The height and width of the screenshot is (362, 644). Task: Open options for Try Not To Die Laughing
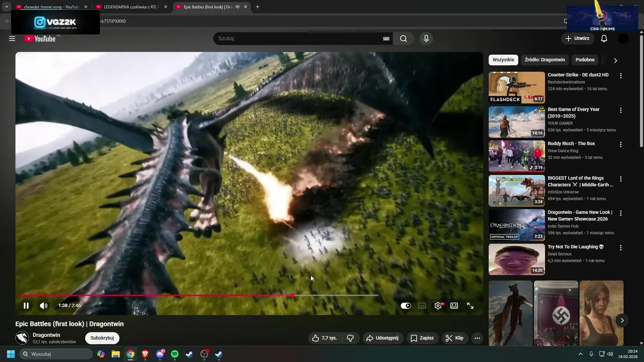[621, 248]
